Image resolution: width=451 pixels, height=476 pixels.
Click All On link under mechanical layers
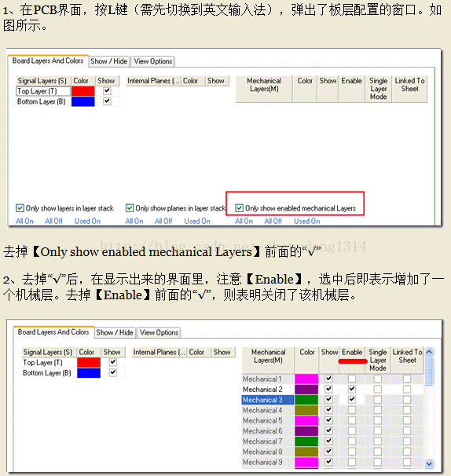point(244,221)
